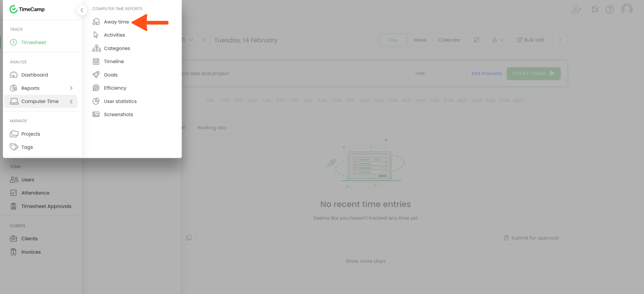Screen dimensions: 644x294
Task: Collapse the sidebar with the chevron button
Action: (x=82, y=10)
